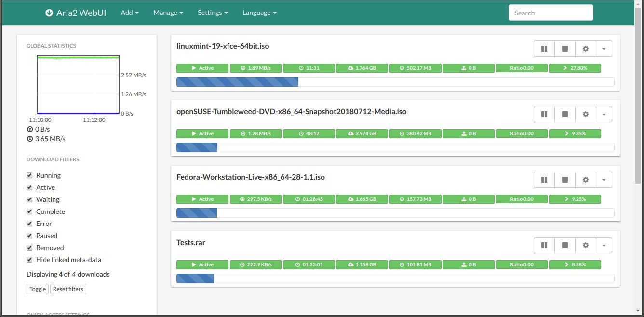The image size is (644, 317).
Task: Click the Aria2 WebUI logo icon
Action: tap(49, 13)
